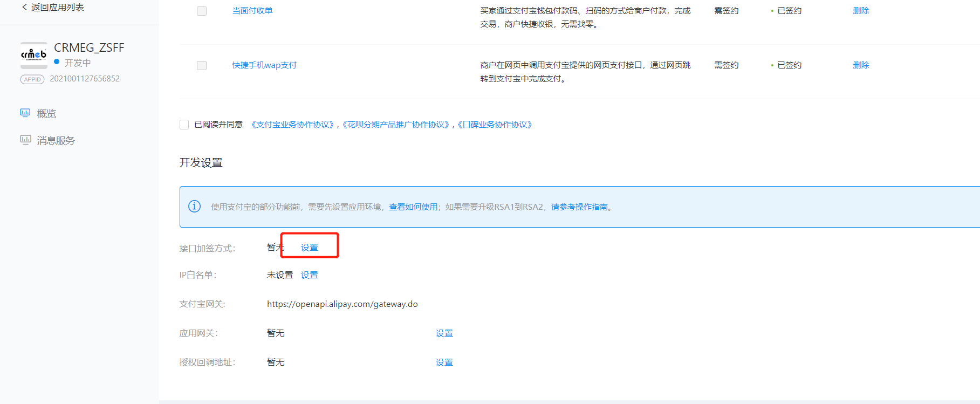980x404 pixels.
Task: Click the back arrow beside 返回应用列表
Action: 24,7
